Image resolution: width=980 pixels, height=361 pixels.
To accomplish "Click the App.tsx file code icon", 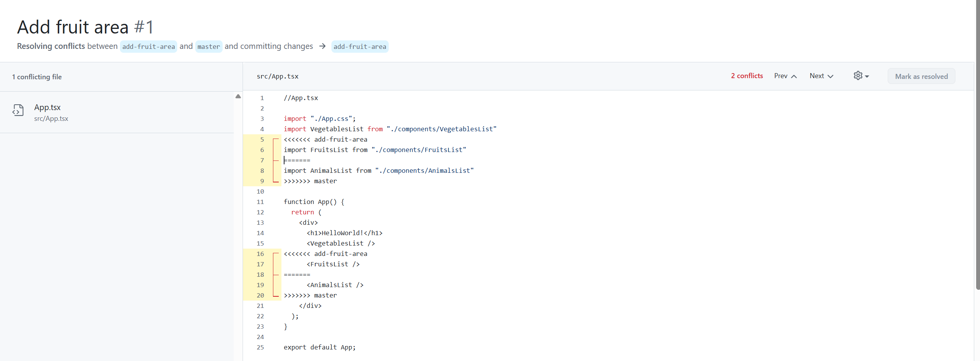I will coord(18,110).
